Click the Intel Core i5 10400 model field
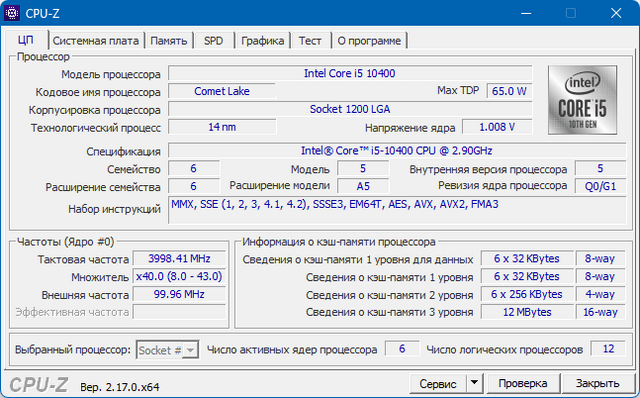The width and height of the screenshot is (640, 398). (x=350, y=73)
